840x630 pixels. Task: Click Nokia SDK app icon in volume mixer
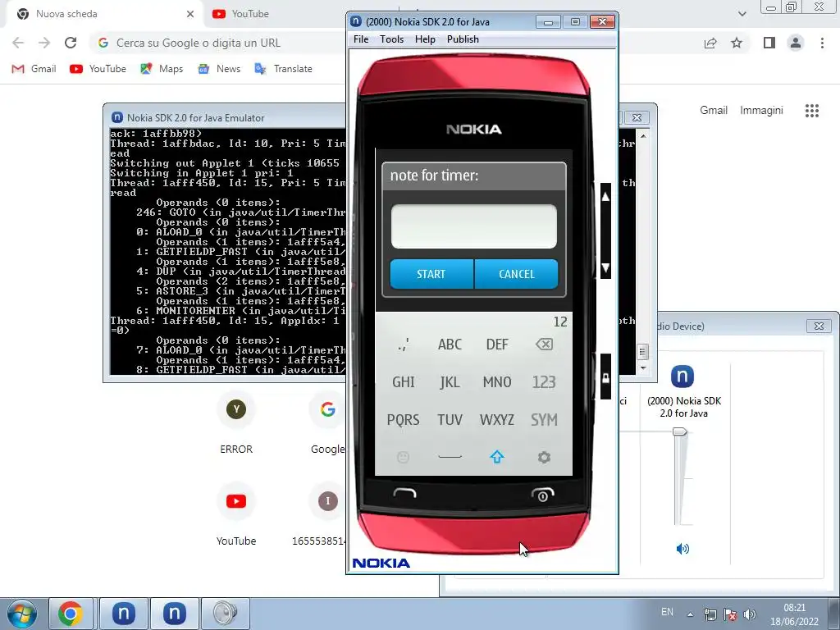point(682,376)
